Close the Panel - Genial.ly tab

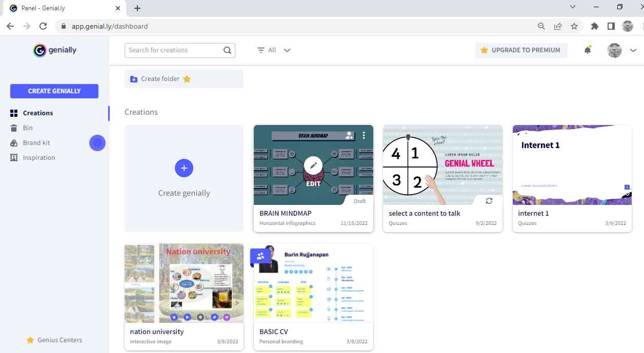click(x=118, y=8)
